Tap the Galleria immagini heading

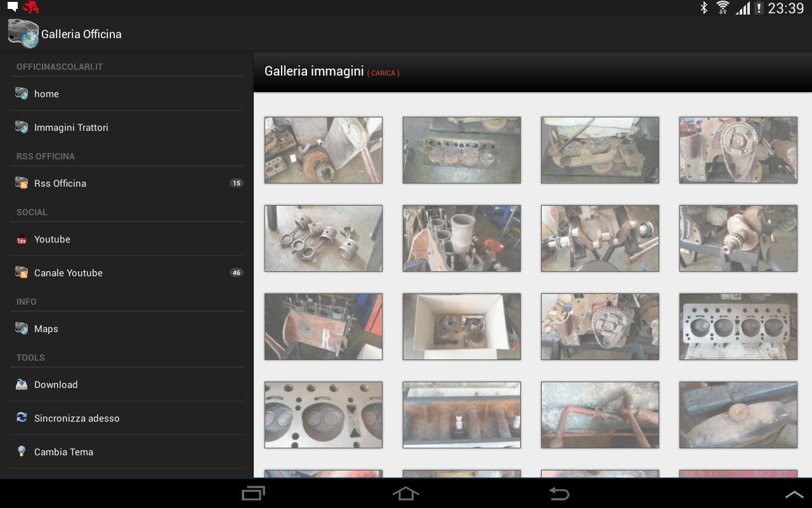pos(314,71)
